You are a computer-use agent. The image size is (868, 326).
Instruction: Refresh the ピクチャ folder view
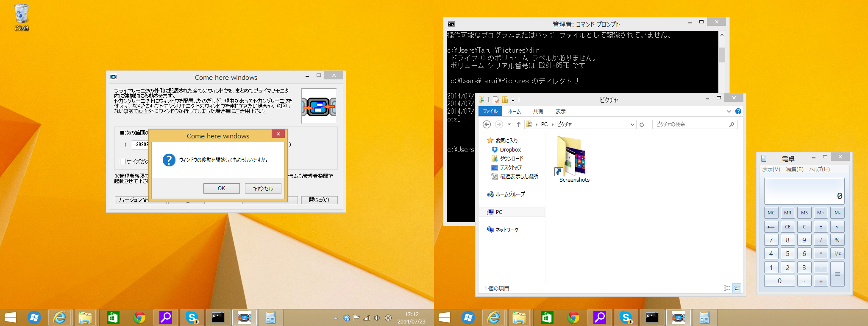pos(642,124)
